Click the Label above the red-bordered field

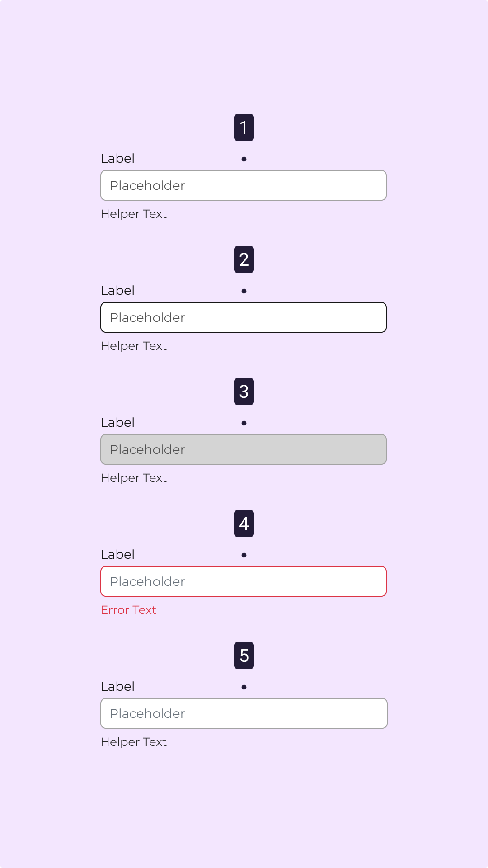tap(117, 555)
